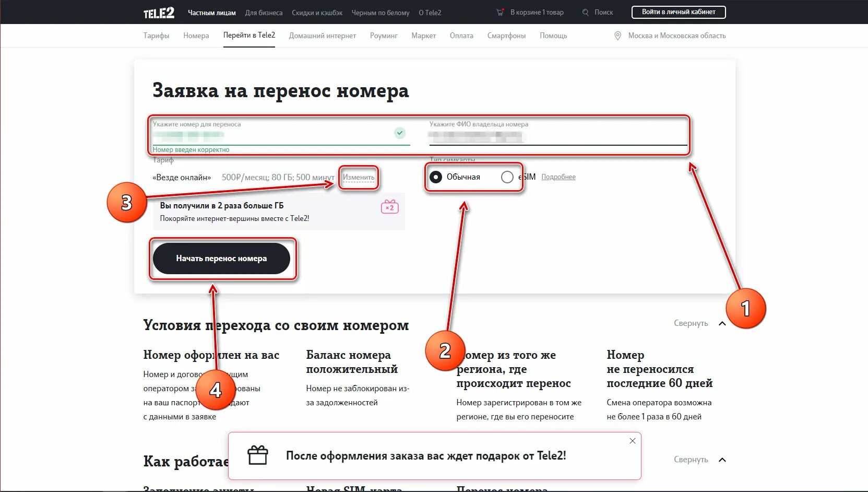Click Номер введен корректно message
This screenshot has width=868, height=492.
tap(191, 150)
